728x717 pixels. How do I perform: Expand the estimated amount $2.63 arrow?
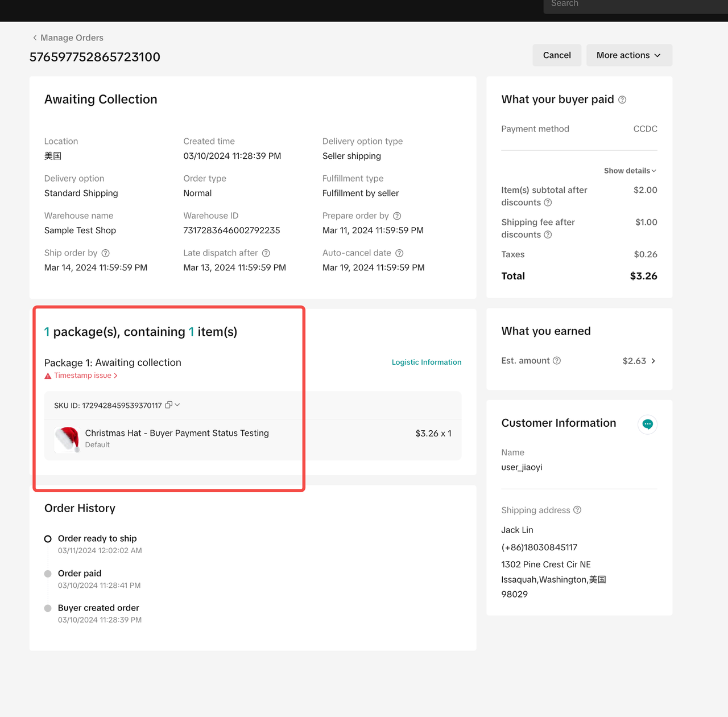(653, 361)
